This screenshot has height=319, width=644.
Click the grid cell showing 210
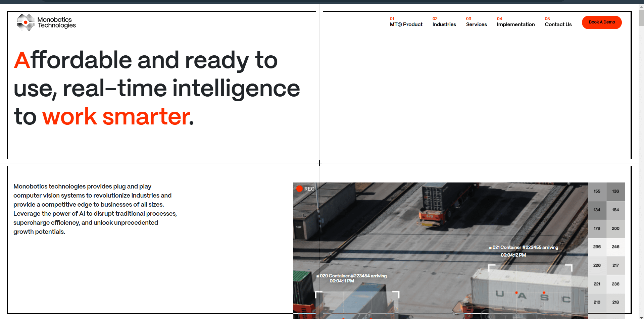click(597, 302)
